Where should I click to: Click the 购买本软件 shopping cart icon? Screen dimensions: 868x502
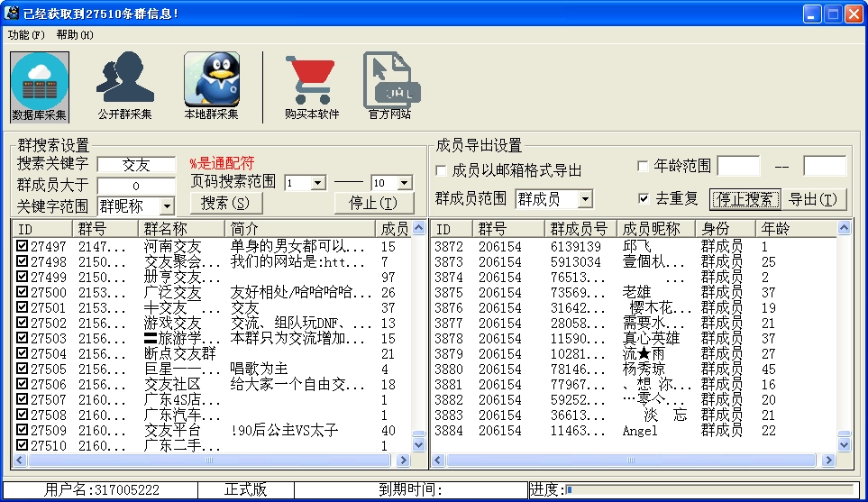[312, 87]
